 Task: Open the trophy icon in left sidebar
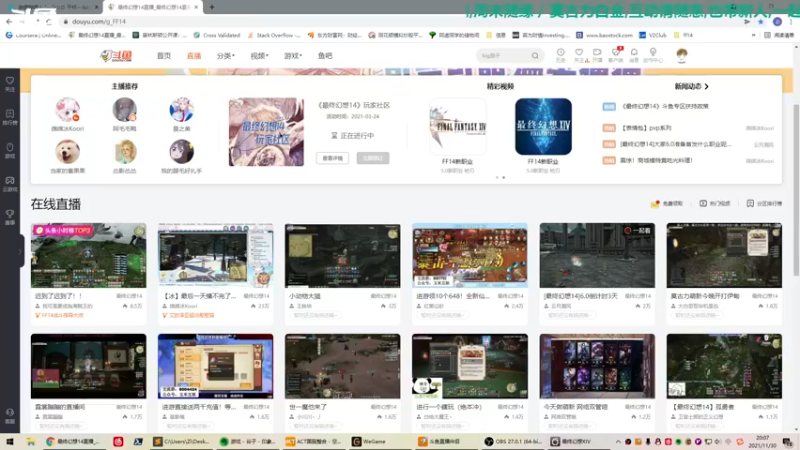10,217
